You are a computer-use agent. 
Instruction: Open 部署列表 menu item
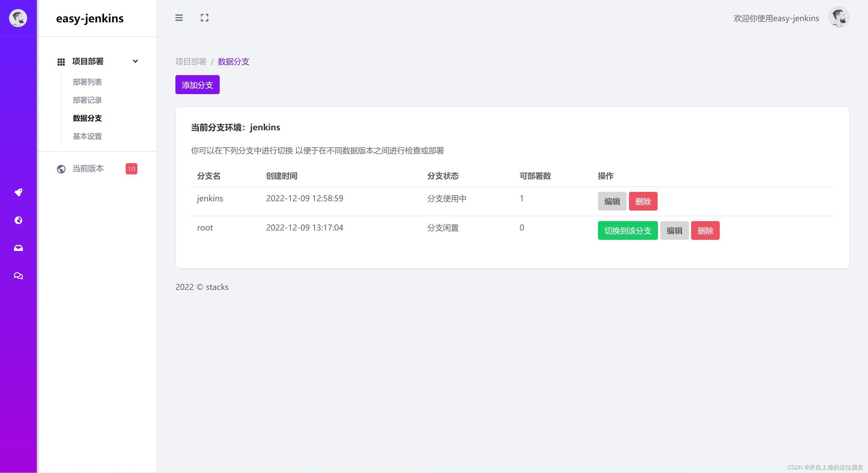pos(87,82)
